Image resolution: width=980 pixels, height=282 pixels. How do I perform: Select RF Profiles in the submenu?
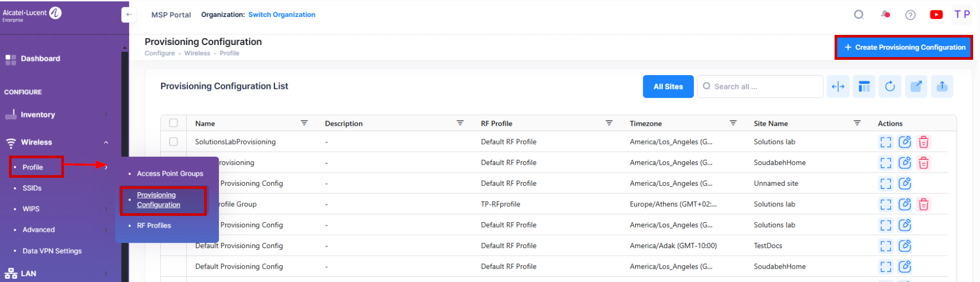point(154,225)
